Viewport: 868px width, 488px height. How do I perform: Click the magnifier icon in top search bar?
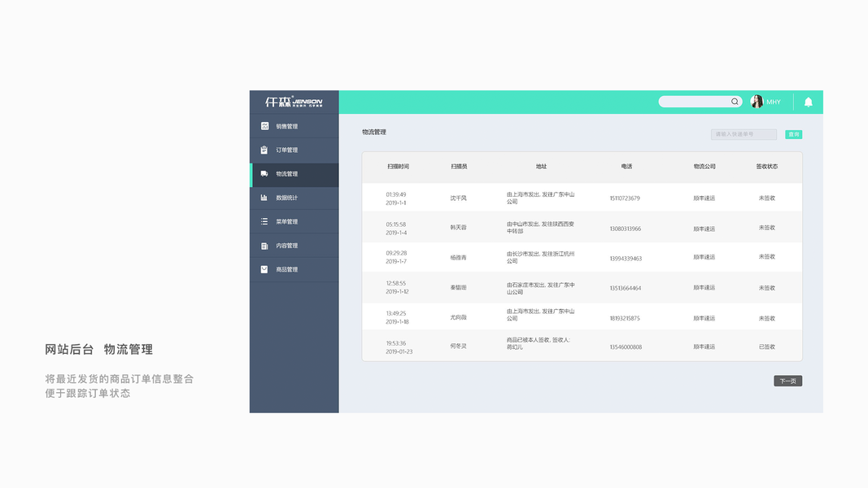coord(735,102)
